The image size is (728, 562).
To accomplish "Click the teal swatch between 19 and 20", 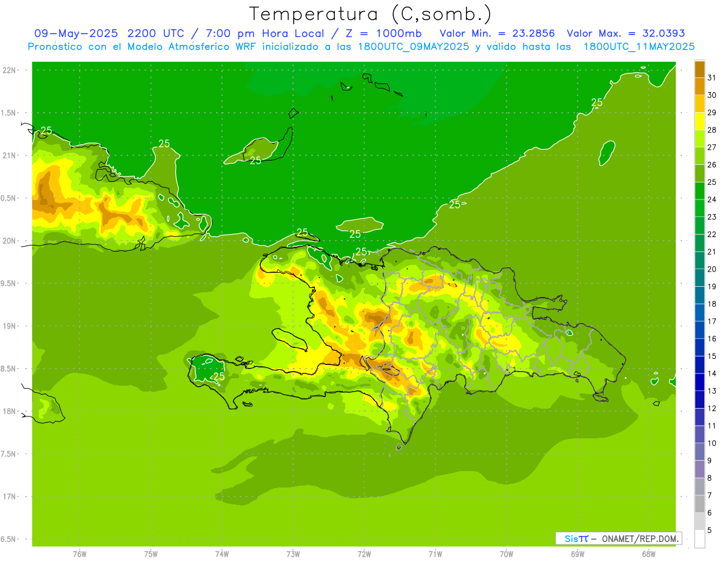I will (x=699, y=278).
